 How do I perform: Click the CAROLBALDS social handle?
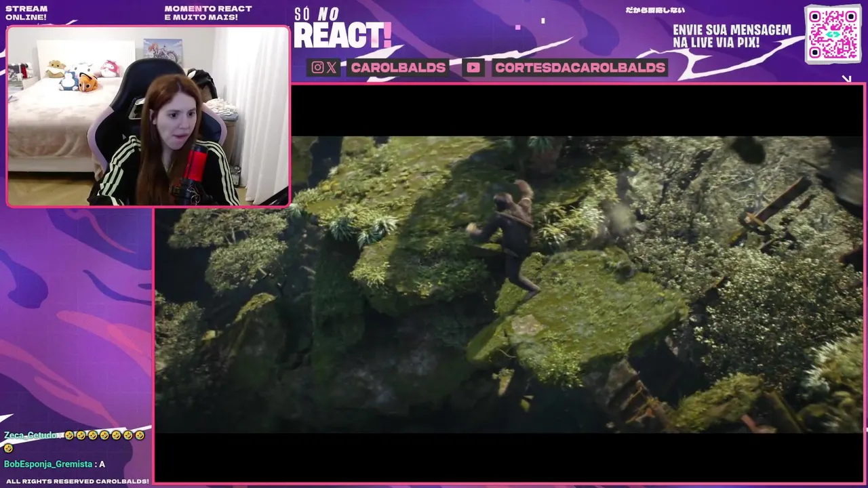click(398, 68)
